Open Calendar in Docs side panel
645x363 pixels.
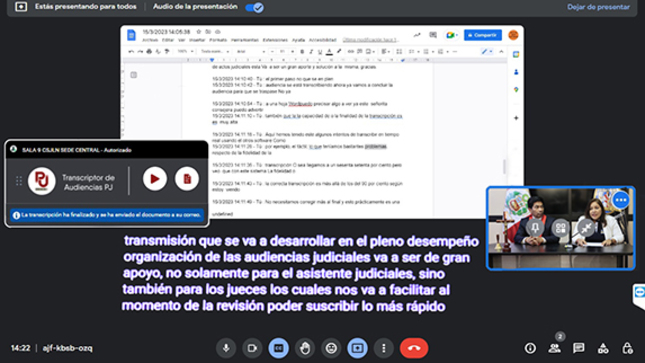coord(516,54)
